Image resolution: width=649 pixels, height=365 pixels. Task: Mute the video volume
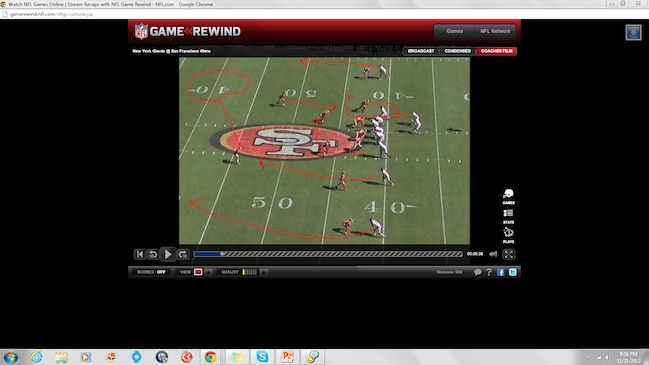tap(493, 254)
